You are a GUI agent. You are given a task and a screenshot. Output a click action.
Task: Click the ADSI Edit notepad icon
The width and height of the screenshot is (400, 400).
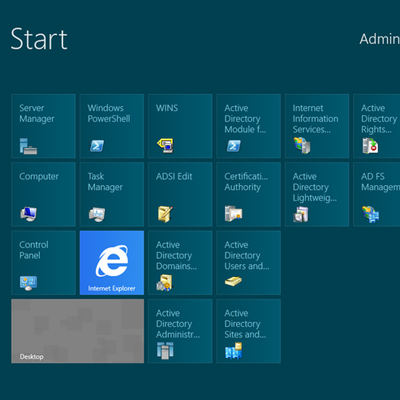pyautogui.click(x=165, y=214)
